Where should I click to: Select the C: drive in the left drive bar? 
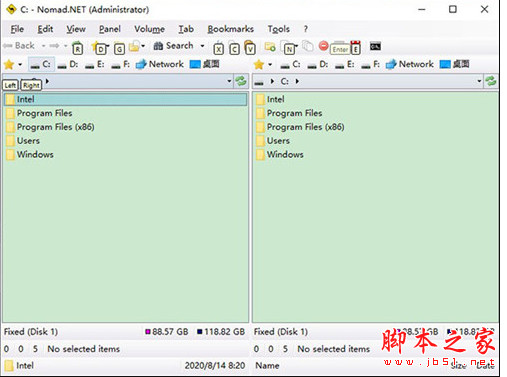pyautogui.click(x=41, y=64)
